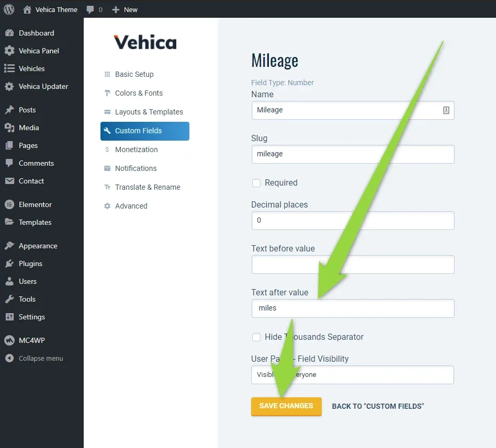Click the Text before value field
The width and height of the screenshot is (496, 448).
(353, 265)
